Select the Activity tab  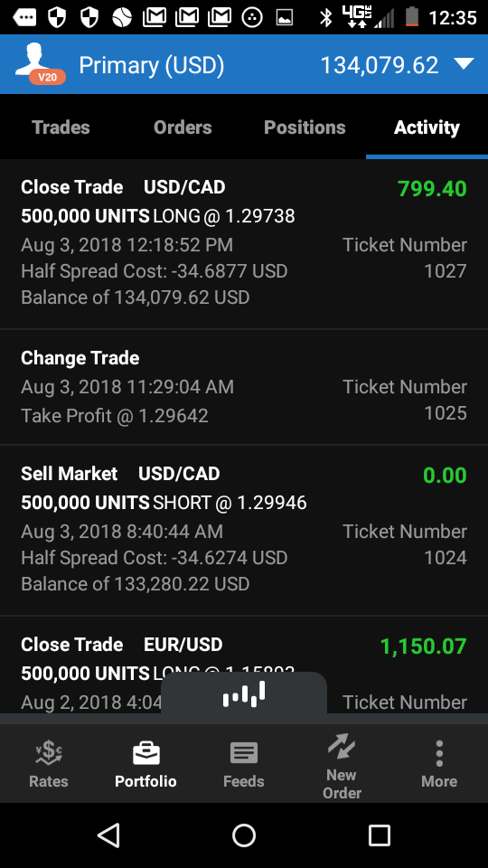[x=427, y=127]
